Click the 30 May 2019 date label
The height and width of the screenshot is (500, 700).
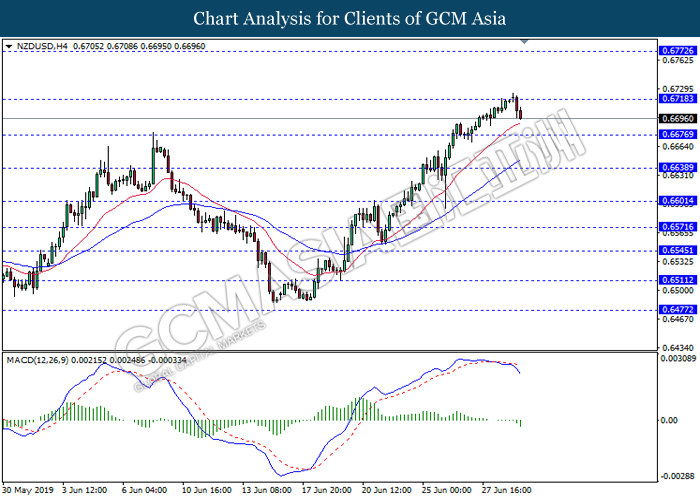point(28,490)
